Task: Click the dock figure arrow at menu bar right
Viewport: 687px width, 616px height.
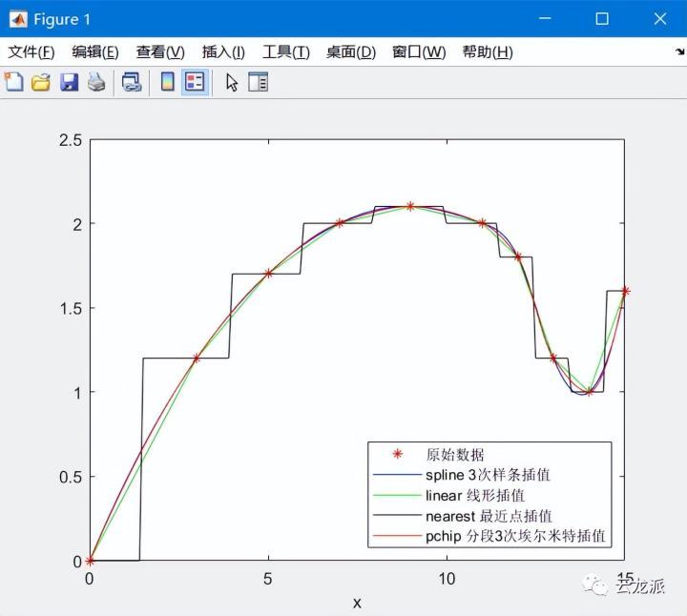Action: (x=679, y=51)
